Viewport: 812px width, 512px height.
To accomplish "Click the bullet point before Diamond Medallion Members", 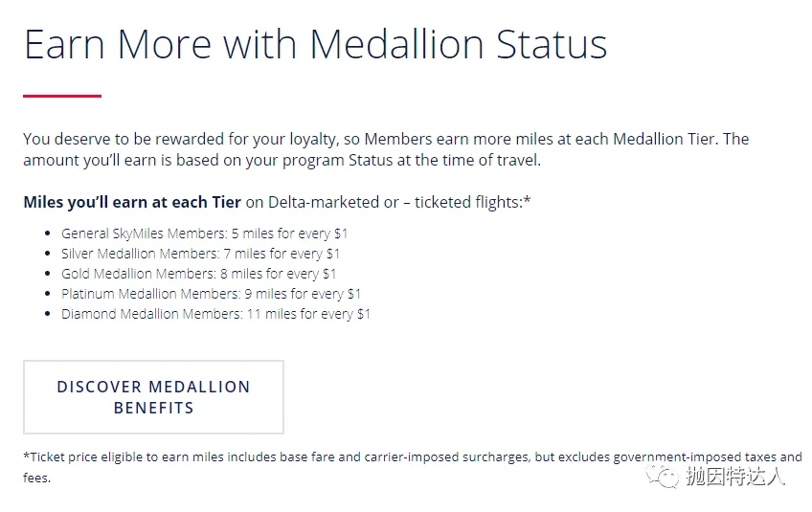I will coord(48,315).
